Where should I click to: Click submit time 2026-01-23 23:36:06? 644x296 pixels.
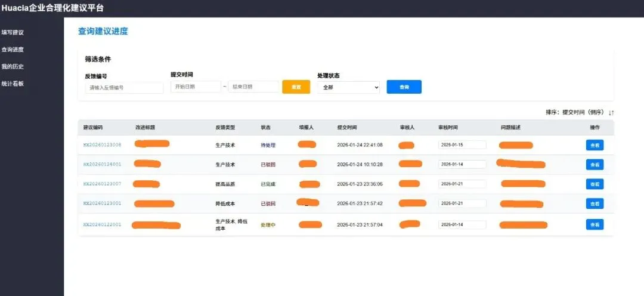360,184
